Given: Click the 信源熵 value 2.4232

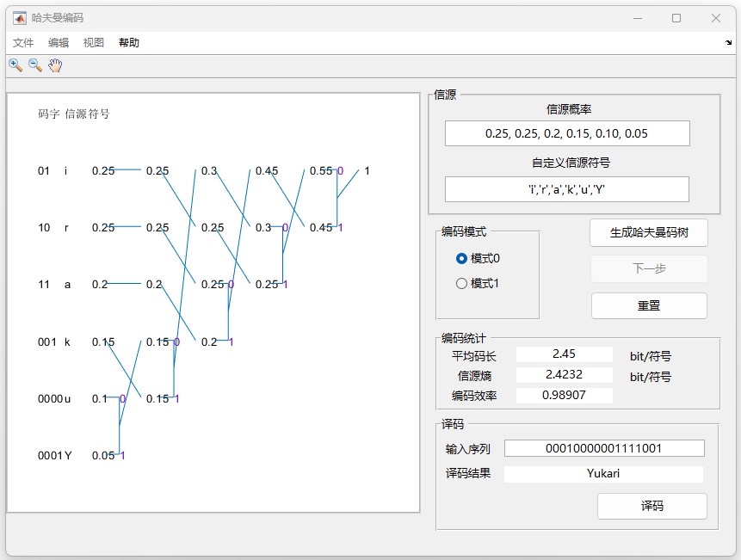Looking at the screenshot, I should (565, 375).
